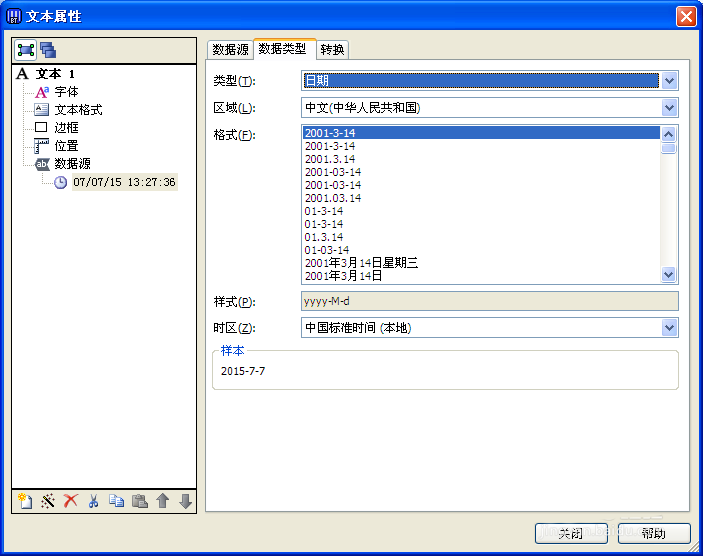Click format list scroll down arrow
Viewport: 703px width, 556px height.
coord(668,274)
